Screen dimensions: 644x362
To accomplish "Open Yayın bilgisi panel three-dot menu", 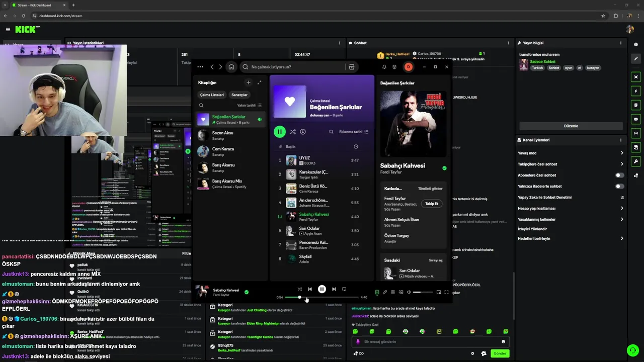I will click(x=621, y=43).
